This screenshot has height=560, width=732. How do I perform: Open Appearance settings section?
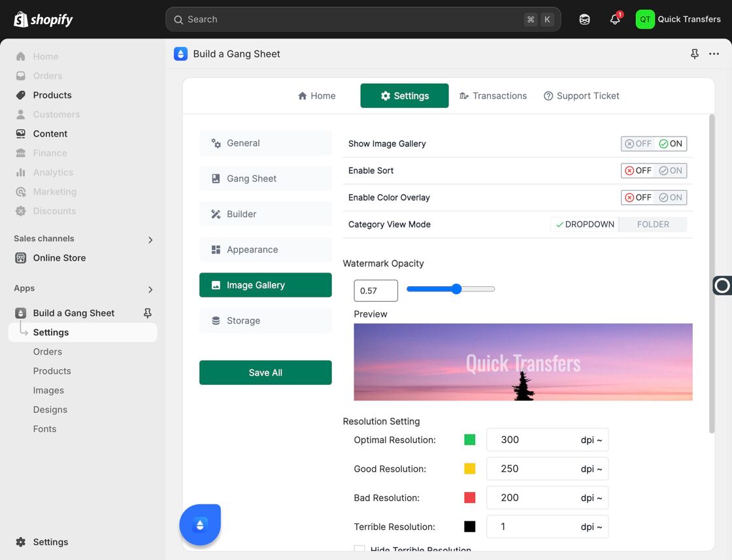tap(265, 250)
